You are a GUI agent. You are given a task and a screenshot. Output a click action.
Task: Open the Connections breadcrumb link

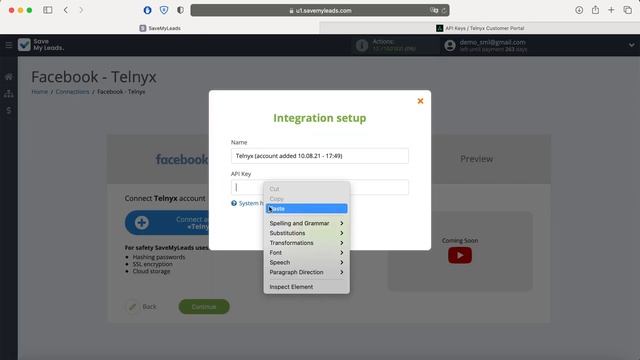(72, 92)
